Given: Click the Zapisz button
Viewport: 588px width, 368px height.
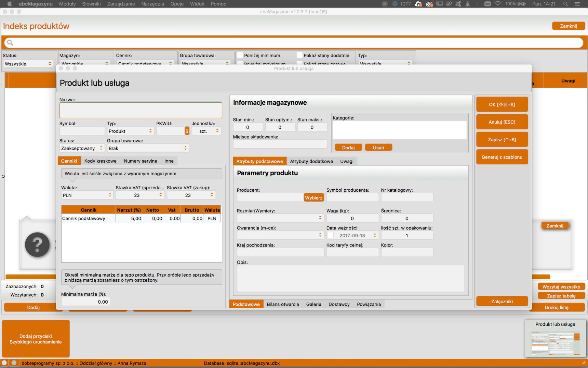Looking at the screenshot, I should (502, 139).
